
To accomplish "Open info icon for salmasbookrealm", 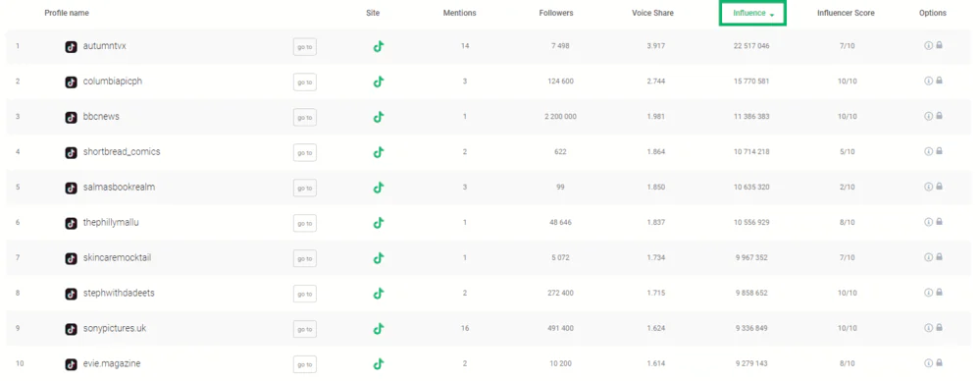I will tap(928, 187).
